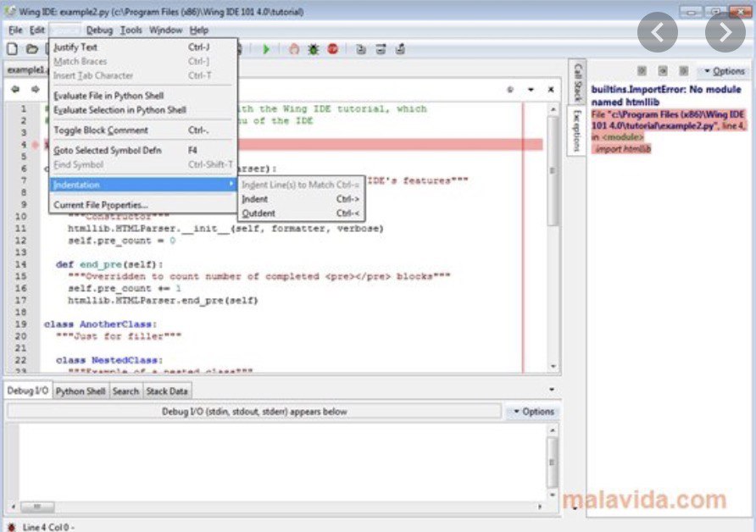756x532 pixels.
Task: Switch to the Exceptions vertical tab
Action: coord(577,130)
